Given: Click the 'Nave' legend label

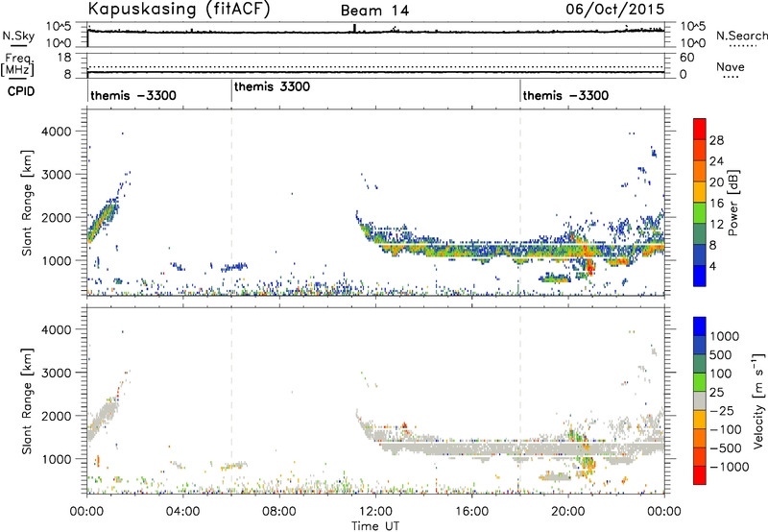Looking at the screenshot, I should (x=731, y=67).
